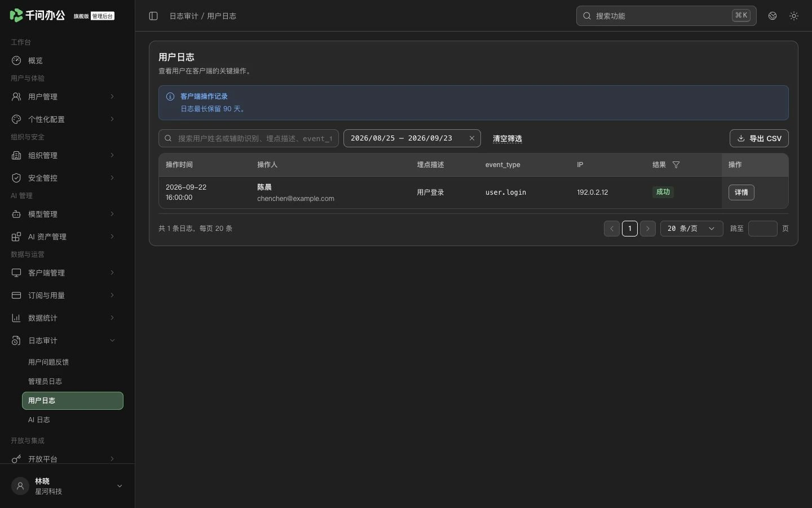This screenshot has height=508, width=812.
Task: Open the globe language icon
Action: click(773, 16)
